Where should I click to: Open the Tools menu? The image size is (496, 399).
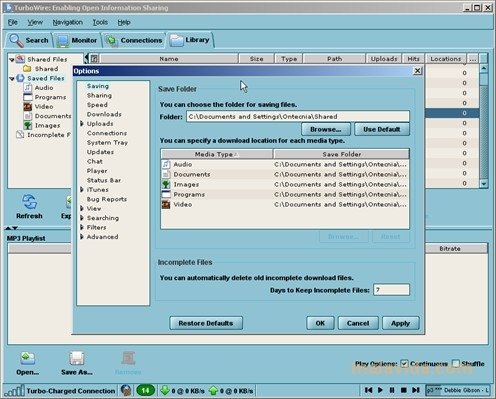pos(100,22)
